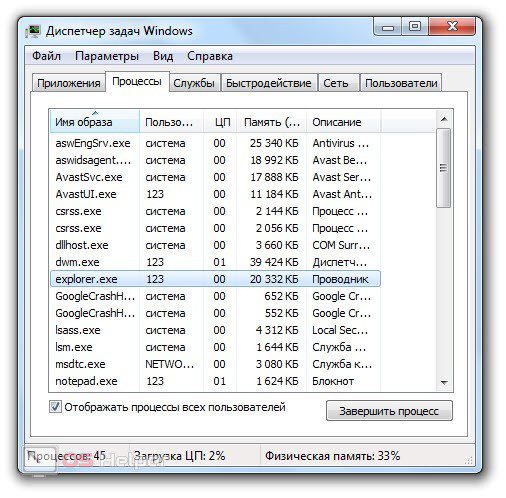Open the Файл menu

pos(46,56)
